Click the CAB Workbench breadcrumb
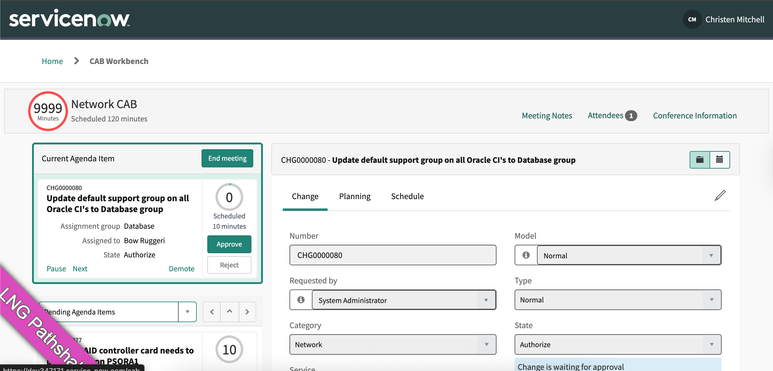This screenshot has height=371, width=773. (x=119, y=61)
